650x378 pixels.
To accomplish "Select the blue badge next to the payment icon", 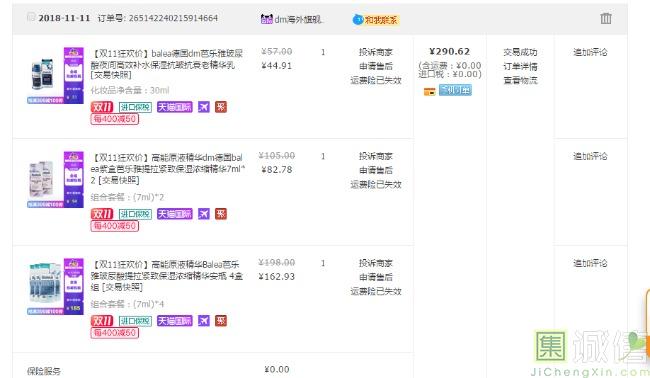I will [455, 90].
